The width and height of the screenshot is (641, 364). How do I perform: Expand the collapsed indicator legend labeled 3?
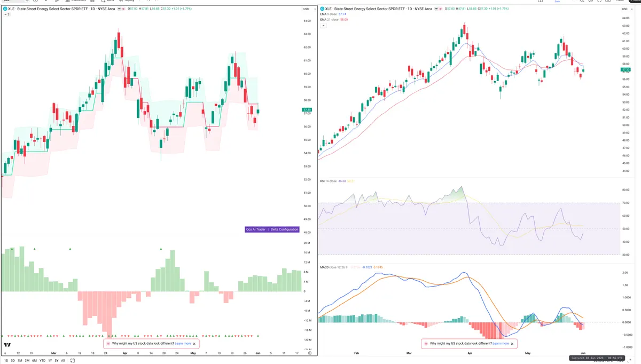click(6, 14)
